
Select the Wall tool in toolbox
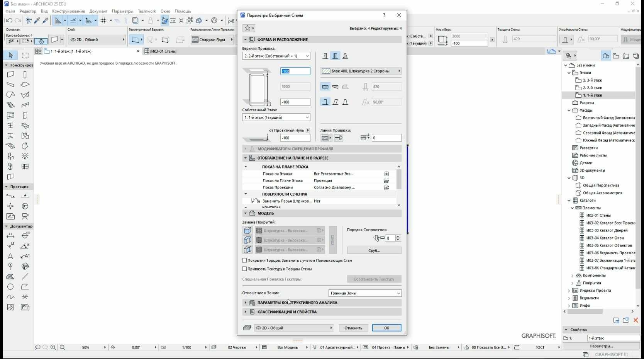(10, 74)
